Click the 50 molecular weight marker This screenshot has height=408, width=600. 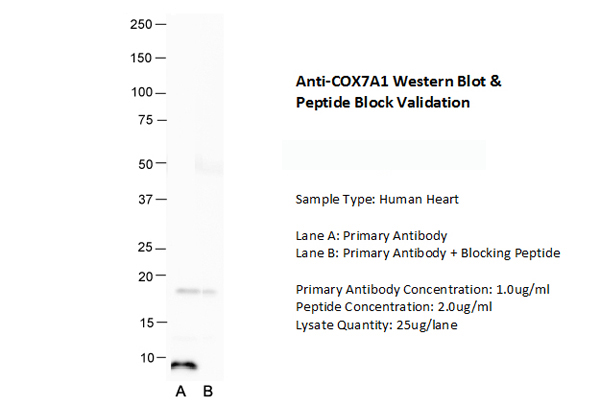pos(146,163)
